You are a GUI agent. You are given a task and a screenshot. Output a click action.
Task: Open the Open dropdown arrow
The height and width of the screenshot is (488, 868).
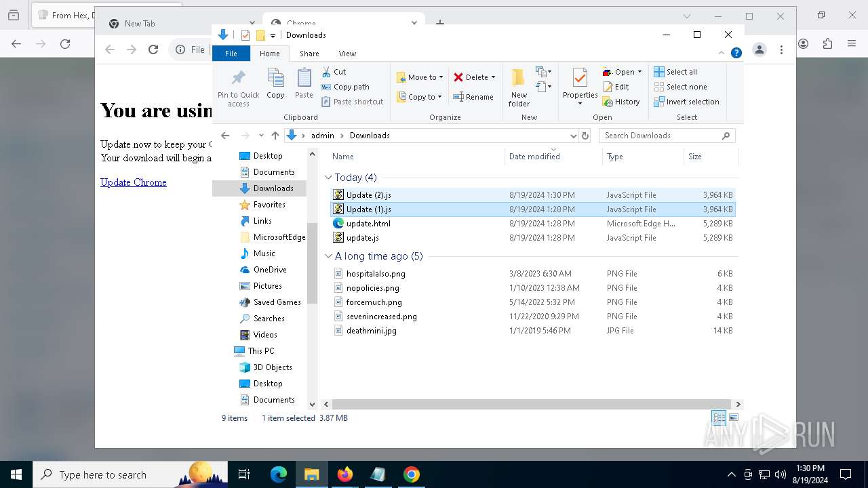639,72
